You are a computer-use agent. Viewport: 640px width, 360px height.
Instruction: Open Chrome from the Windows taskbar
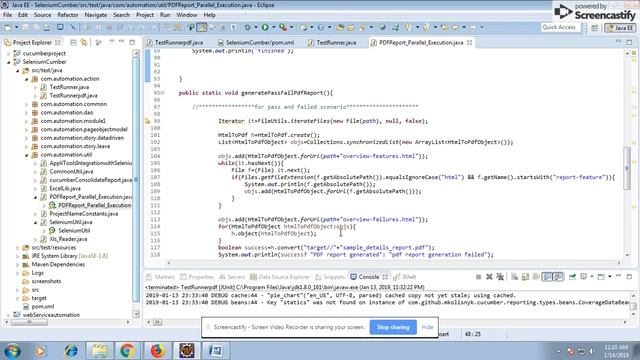pos(127,351)
